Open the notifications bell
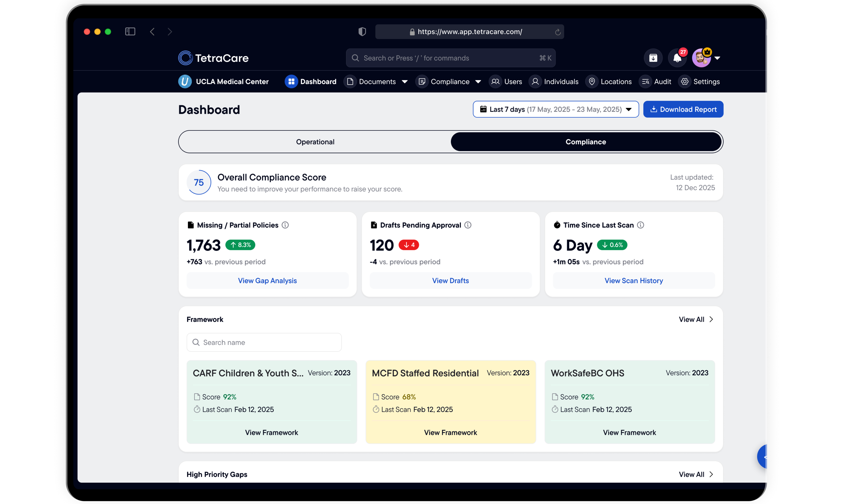 [677, 58]
